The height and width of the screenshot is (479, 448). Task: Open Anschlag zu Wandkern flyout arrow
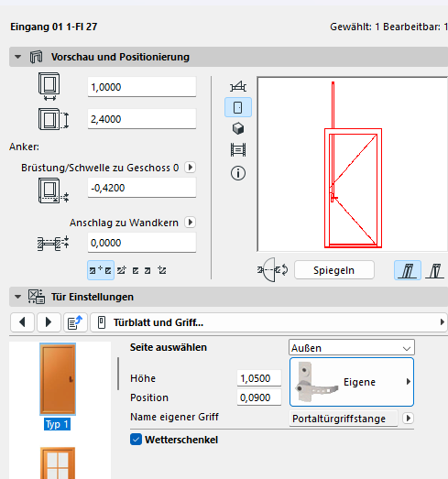(190, 222)
